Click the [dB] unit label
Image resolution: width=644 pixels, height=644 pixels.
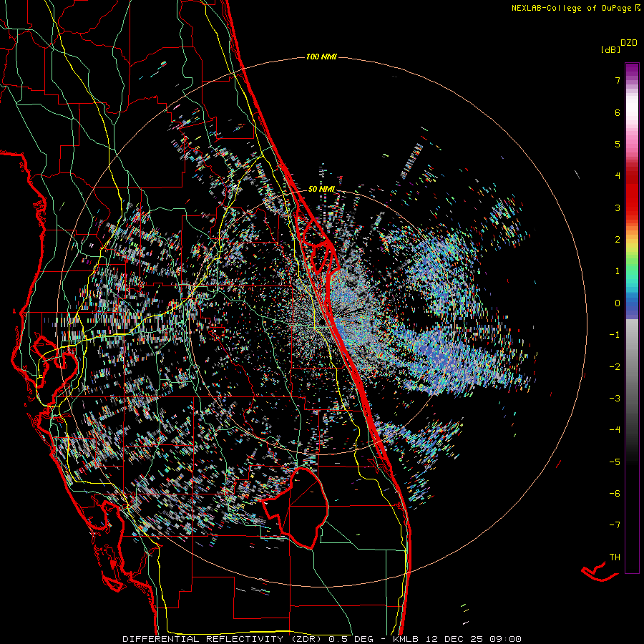[610, 49]
